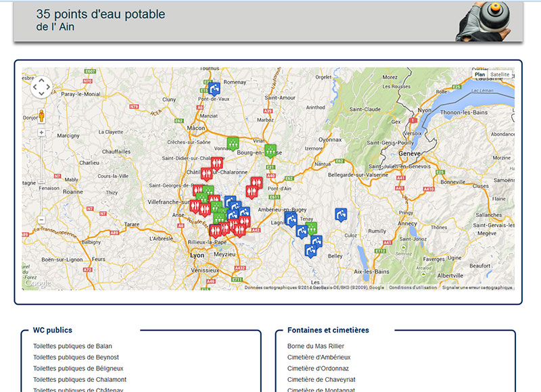541x392 pixels.
Task: Click red WC marker at Saint-Didier-sur-Chalaronne
Action: (216, 163)
